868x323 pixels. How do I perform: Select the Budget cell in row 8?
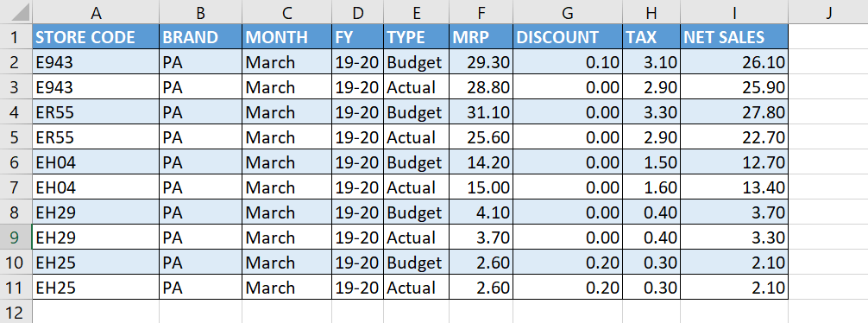tap(416, 212)
